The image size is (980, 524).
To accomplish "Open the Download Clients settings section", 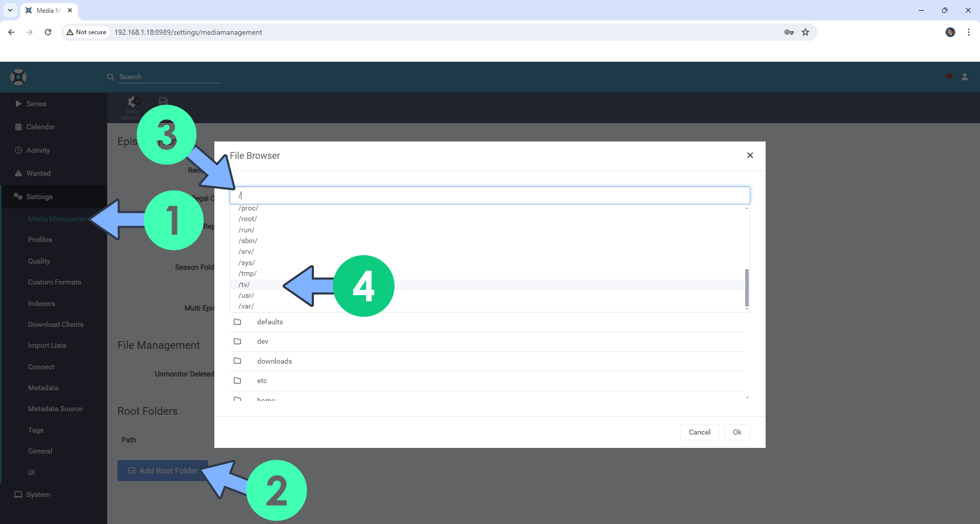I will [56, 324].
